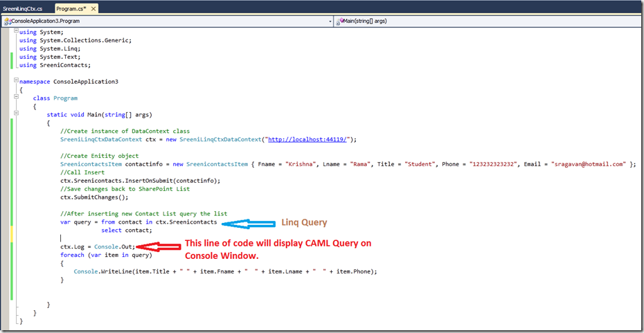The image size is (644, 333).
Task: Click the '//Create Enitity object' comment
Action: (x=100, y=156)
